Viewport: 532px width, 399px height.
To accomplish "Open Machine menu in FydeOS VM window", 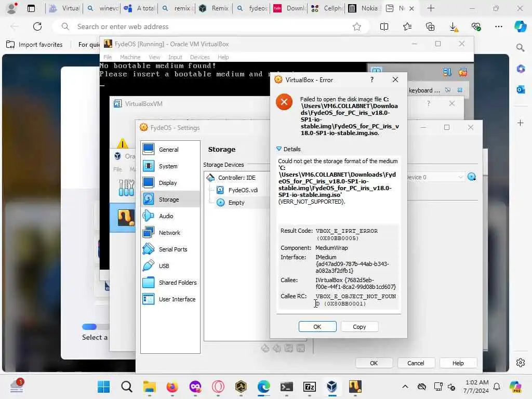I will 130,57.
